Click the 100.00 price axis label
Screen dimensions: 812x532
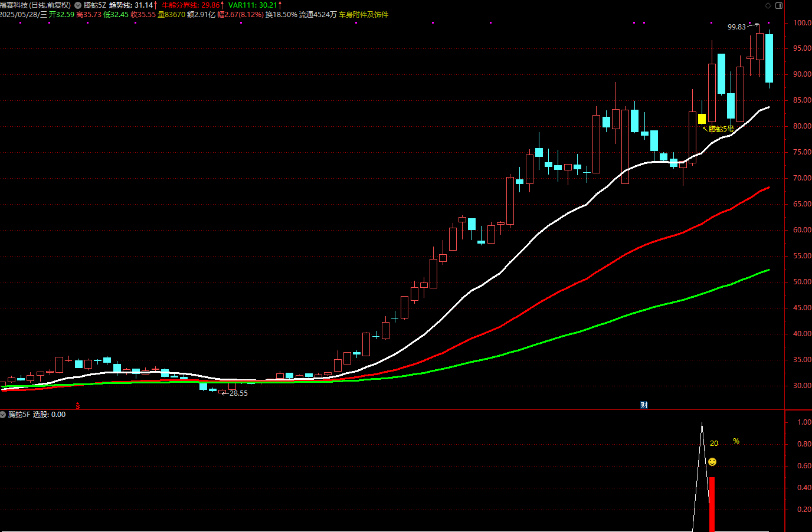pos(801,23)
